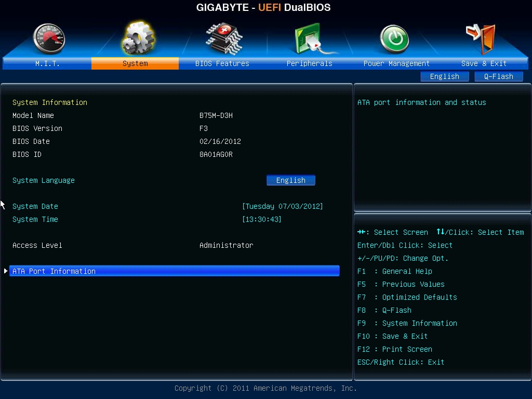Click the BIOS Features chip icon

(224, 38)
